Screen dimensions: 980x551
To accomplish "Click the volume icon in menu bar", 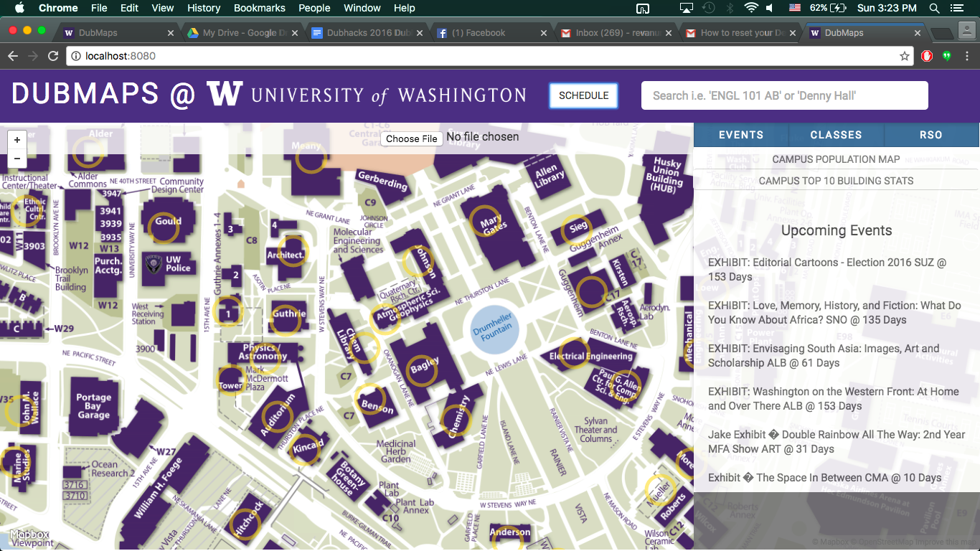I will 770,8.
